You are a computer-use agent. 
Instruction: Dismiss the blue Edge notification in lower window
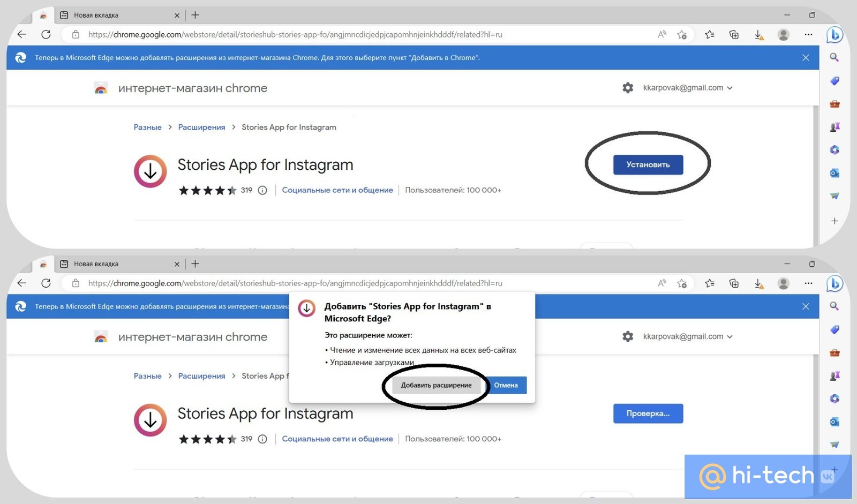(x=806, y=306)
